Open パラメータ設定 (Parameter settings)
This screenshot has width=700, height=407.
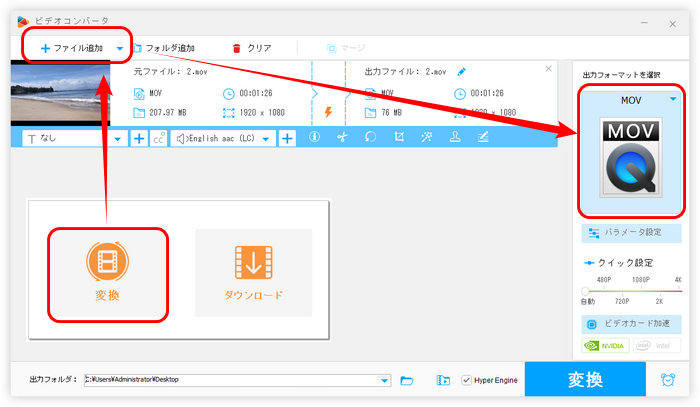click(x=631, y=233)
